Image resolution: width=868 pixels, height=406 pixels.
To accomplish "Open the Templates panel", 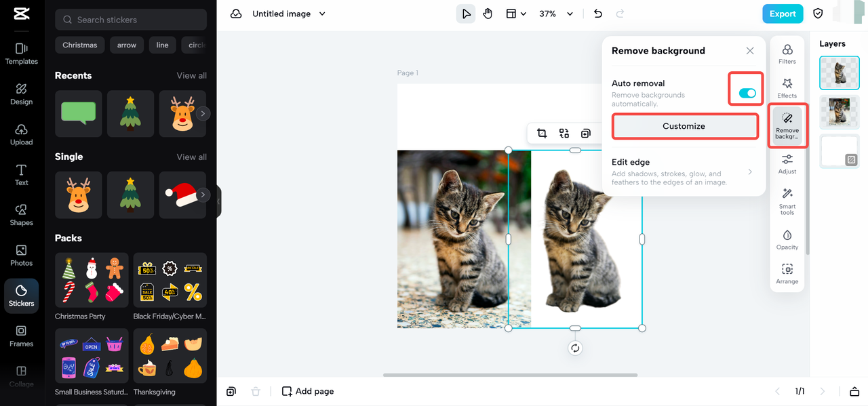I will tap(21, 54).
